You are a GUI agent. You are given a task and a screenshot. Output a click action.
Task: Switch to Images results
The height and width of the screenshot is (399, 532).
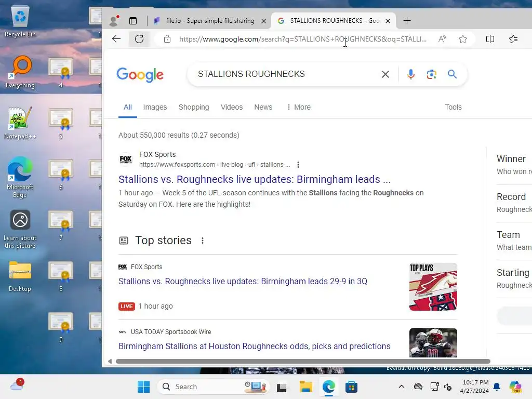coord(155,107)
